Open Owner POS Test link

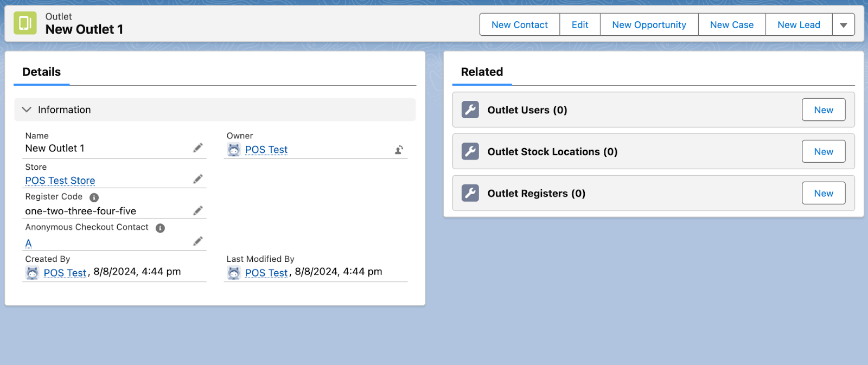pyautogui.click(x=266, y=150)
